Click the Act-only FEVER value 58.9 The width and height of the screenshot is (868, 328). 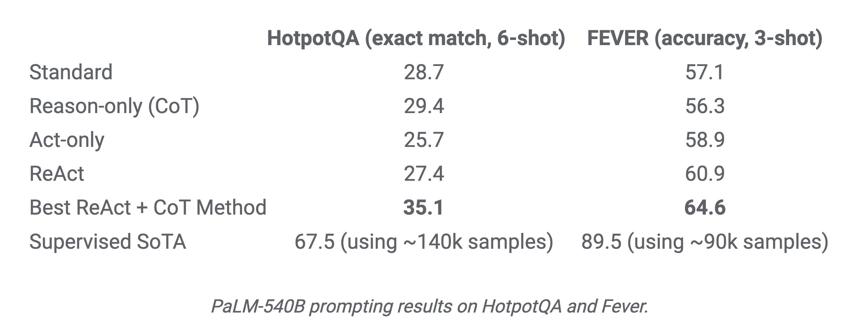[x=705, y=140]
